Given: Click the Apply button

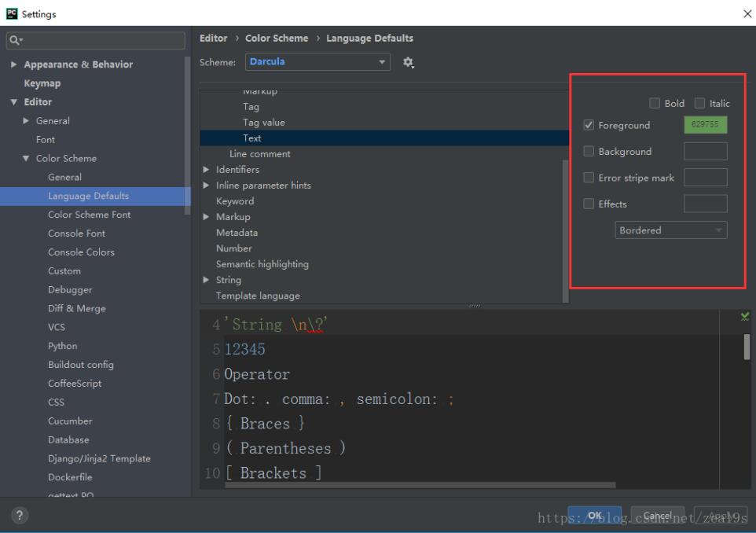Looking at the screenshot, I should (x=721, y=516).
